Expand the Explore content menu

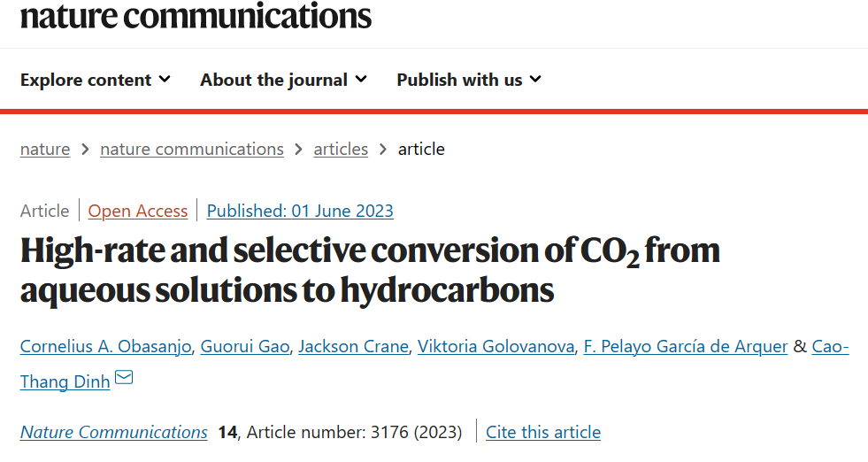[96, 80]
